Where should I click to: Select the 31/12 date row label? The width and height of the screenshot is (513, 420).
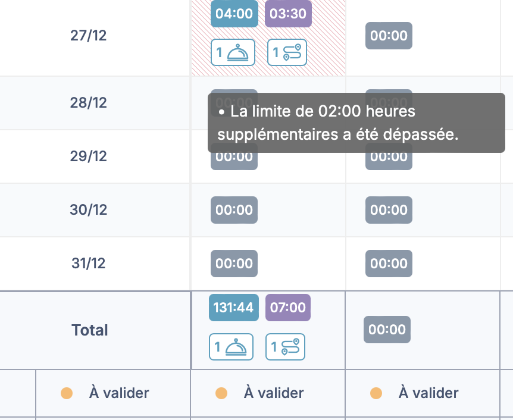pyautogui.click(x=88, y=264)
